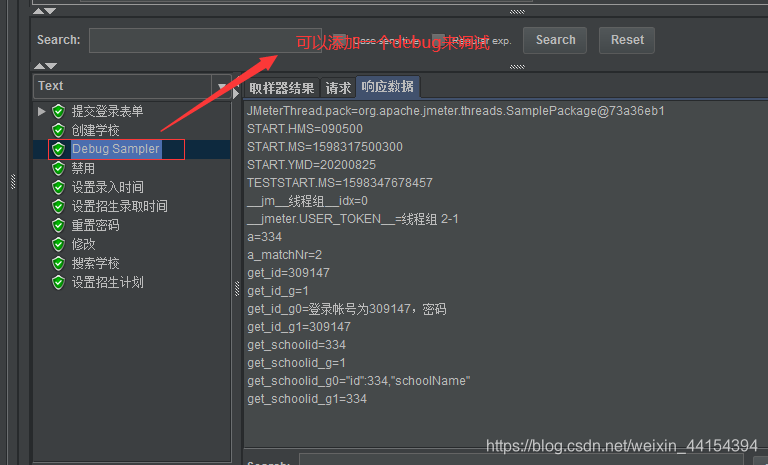Click the START.MS=1598317500300 line

pos(325,147)
